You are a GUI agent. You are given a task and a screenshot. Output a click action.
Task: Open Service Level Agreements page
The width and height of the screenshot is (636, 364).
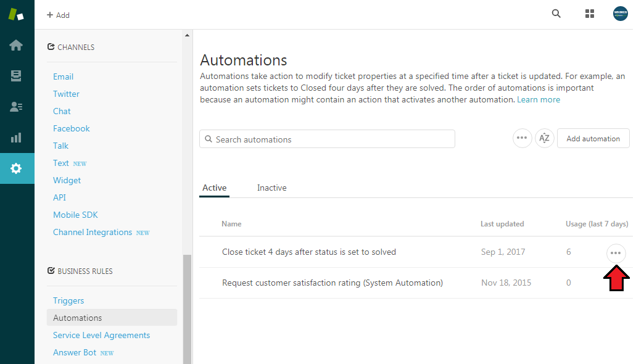[x=101, y=335]
